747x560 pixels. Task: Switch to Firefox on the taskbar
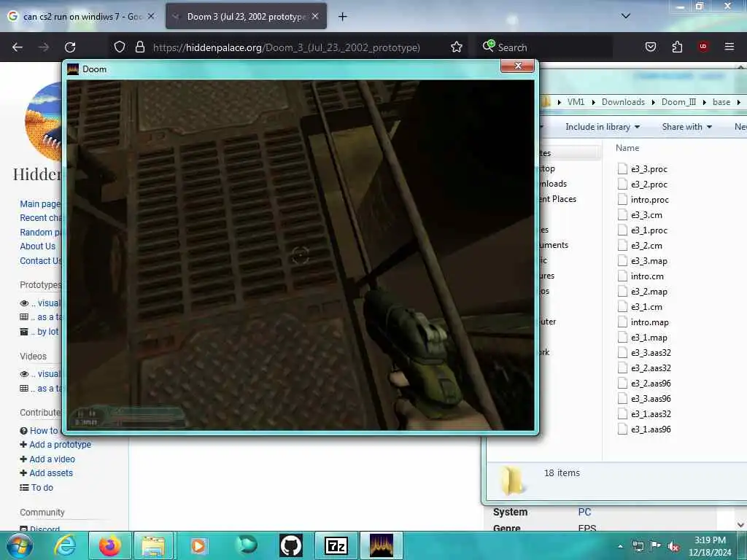[x=109, y=546]
